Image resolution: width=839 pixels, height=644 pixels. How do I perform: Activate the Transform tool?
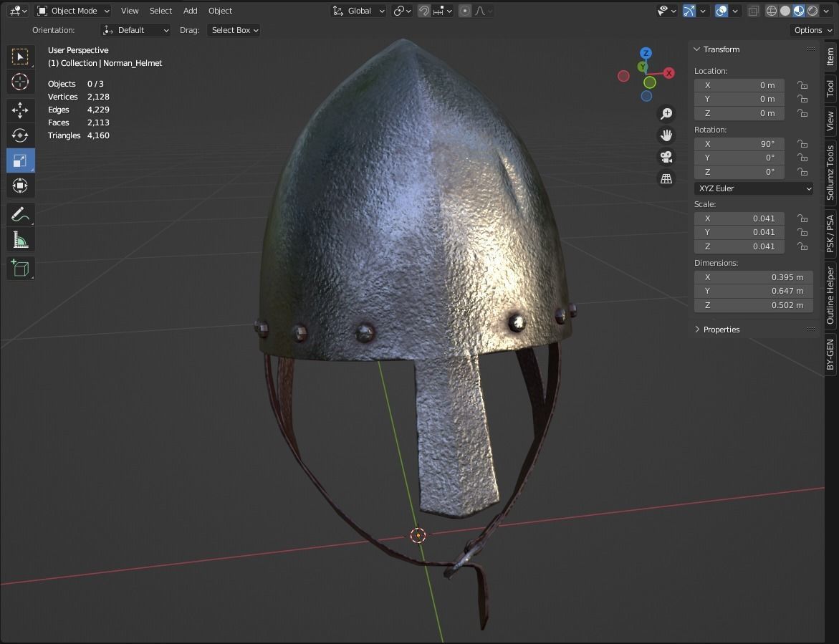coord(20,186)
